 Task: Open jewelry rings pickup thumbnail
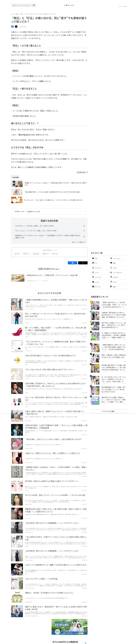point(18,278)
